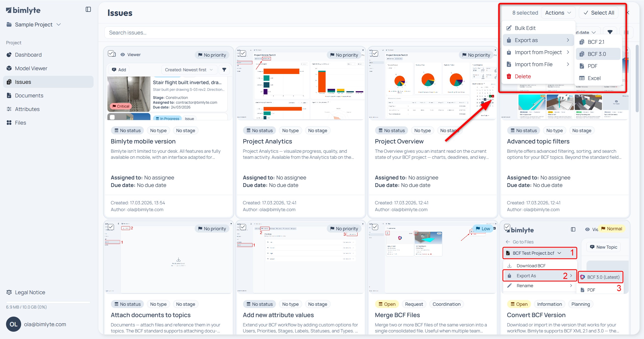
Task: Deselect the Add new attribute values card
Action: 243,227
